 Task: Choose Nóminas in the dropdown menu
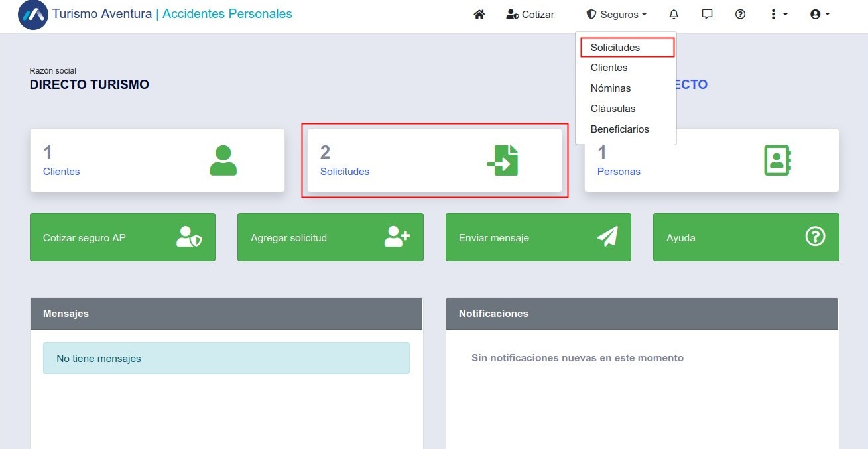[x=611, y=88]
